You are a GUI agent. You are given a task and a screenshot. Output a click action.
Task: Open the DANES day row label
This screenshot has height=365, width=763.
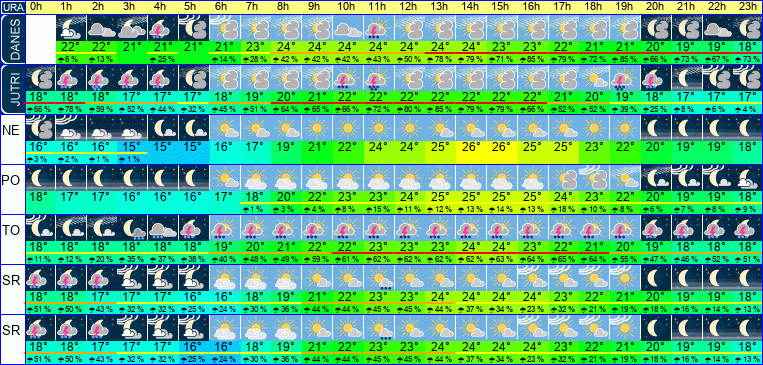(x=12, y=40)
